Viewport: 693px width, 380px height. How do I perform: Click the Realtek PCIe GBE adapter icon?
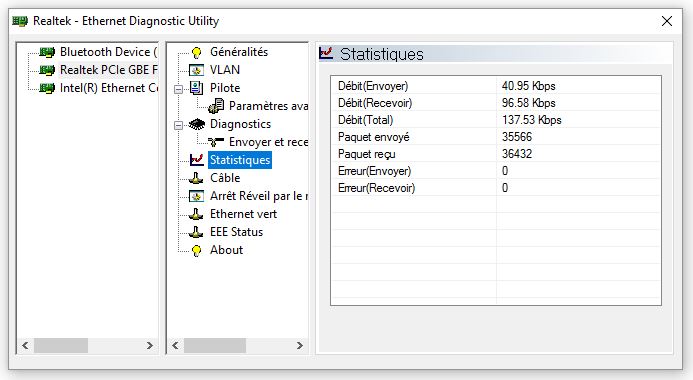pyautogui.click(x=47, y=70)
